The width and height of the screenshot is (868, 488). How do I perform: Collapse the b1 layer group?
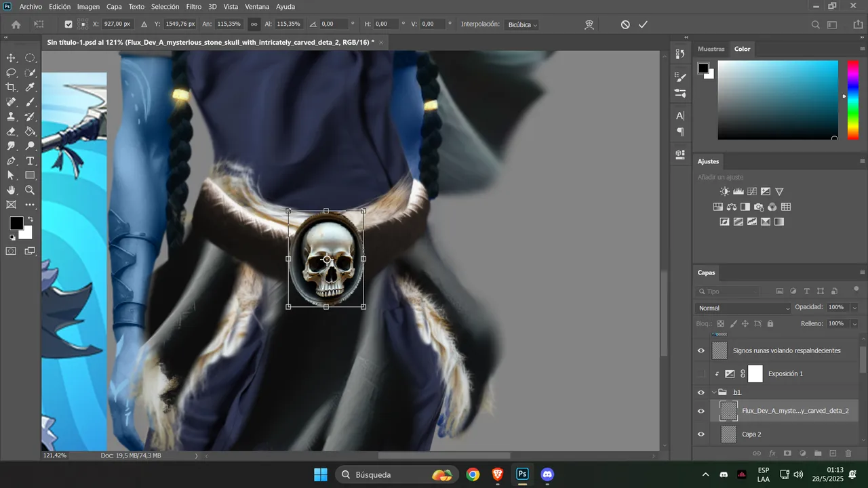pyautogui.click(x=714, y=392)
